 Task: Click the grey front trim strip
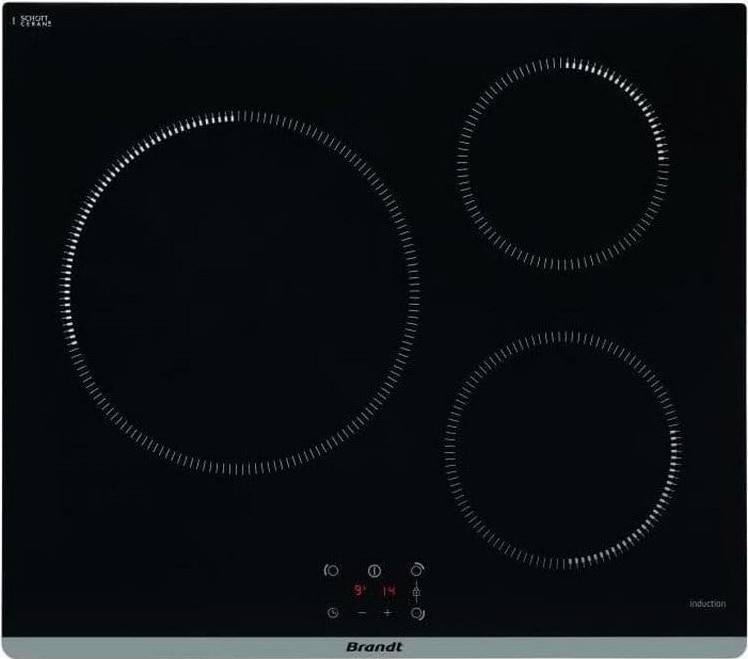374,648
